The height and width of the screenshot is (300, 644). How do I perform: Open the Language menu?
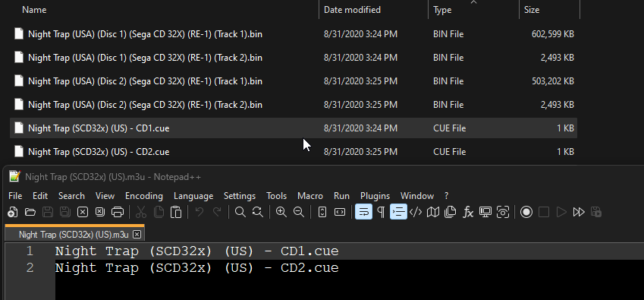(x=193, y=196)
